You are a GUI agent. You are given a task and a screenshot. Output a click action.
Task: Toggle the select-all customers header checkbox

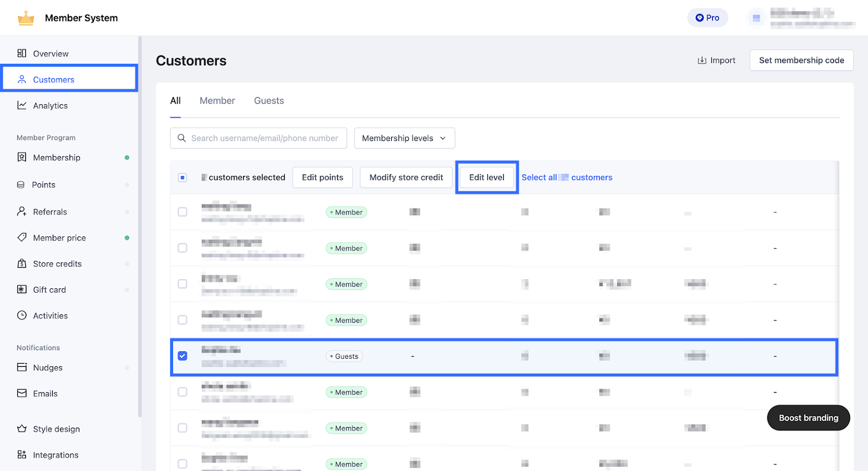(183, 177)
